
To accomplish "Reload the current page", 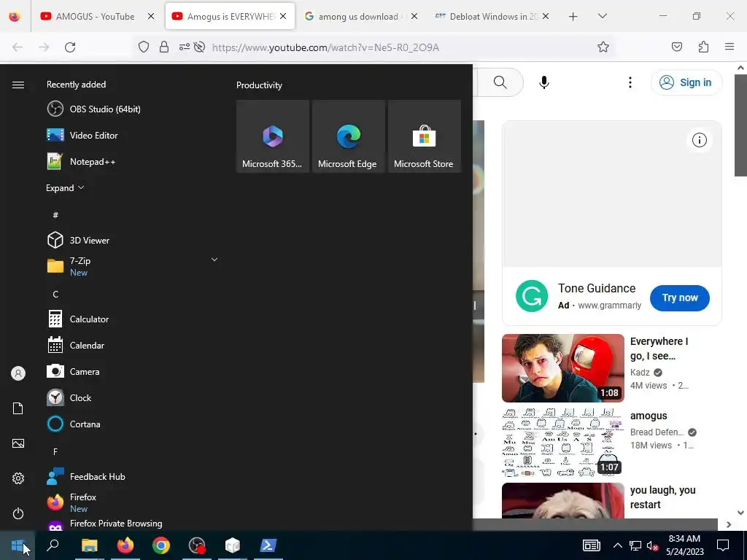I will (70, 47).
